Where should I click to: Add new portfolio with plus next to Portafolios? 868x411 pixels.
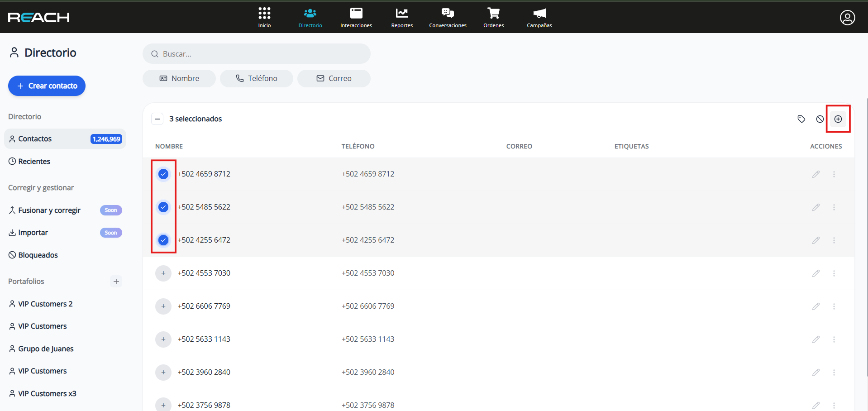coord(116,282)
